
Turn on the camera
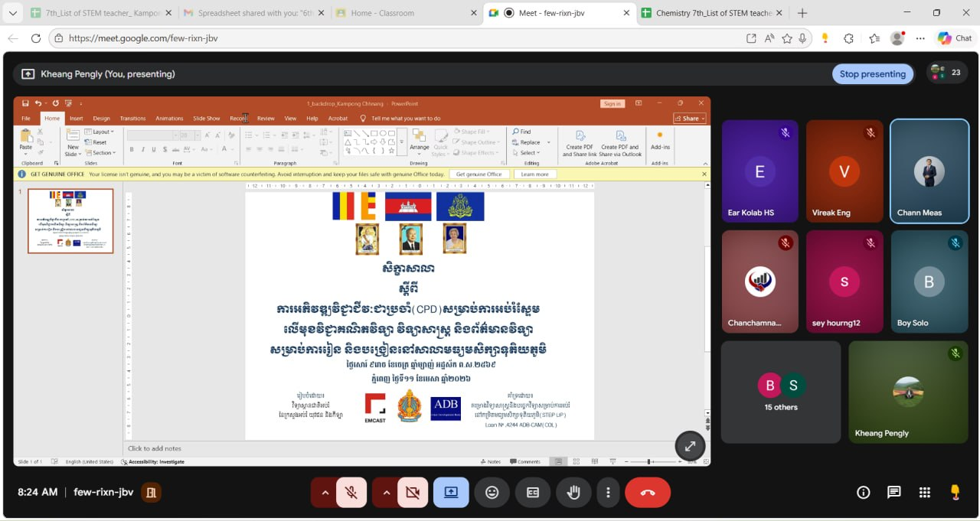(413, 493)
